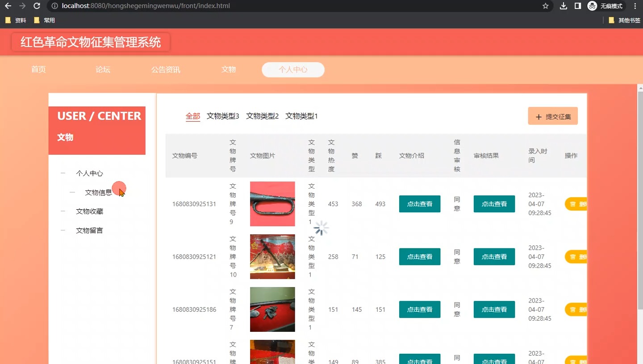643x364 pixels.
Task: Click the 审核结果 column header
Action: click(486, 156)
